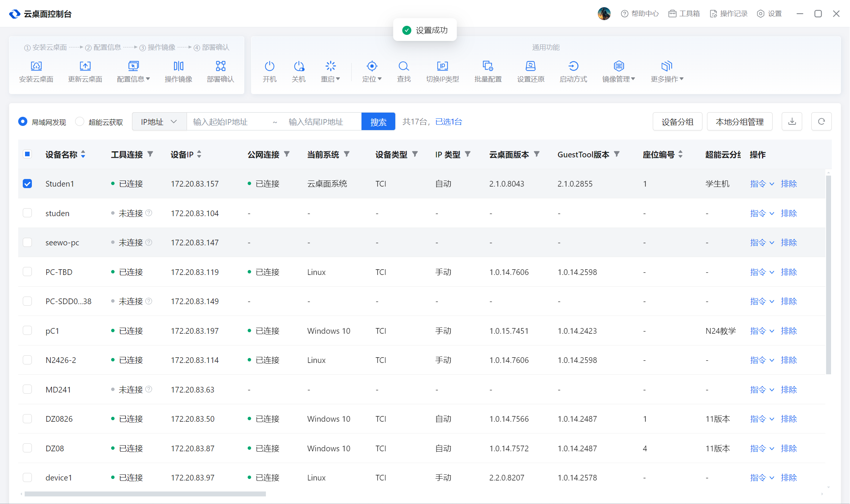Click 排除 link for the DZ0826 row
Screen dimensions: 850x504
(x=789, y=419)
